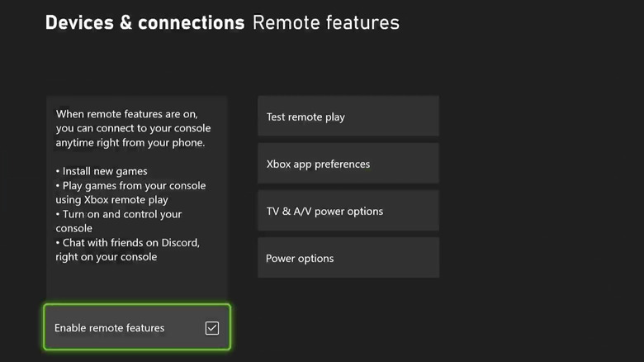Go to Power options
Screen dimensions: 644x362
click(x=348, y=259)
